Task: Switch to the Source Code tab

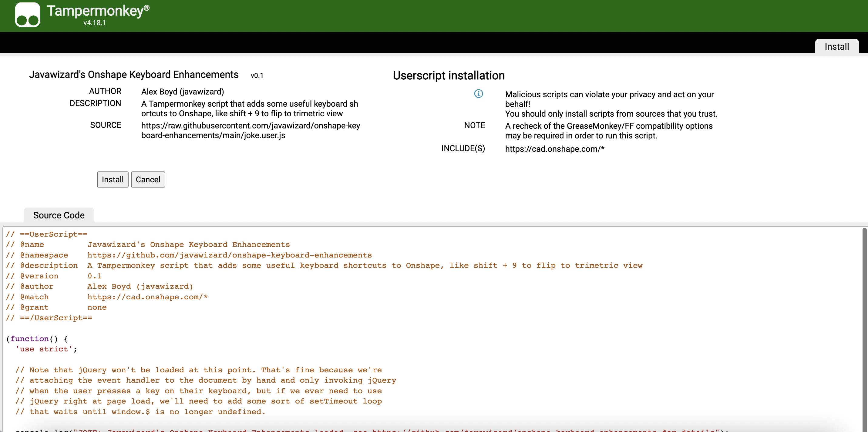Action: (x=59, y=215)
